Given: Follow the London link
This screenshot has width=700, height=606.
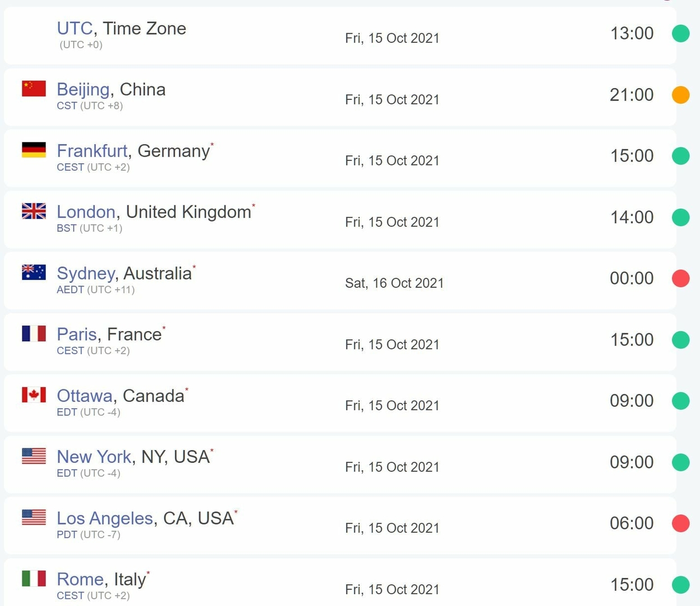Looking at the screenshot, I should pyautogui.click(x=86, y=212).
